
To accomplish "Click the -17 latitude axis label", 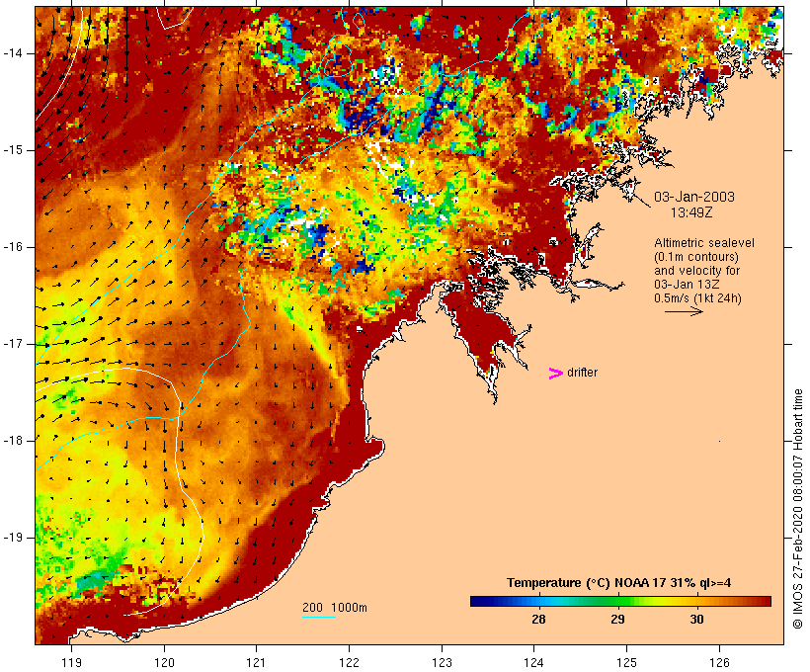I will pos(12,344).
